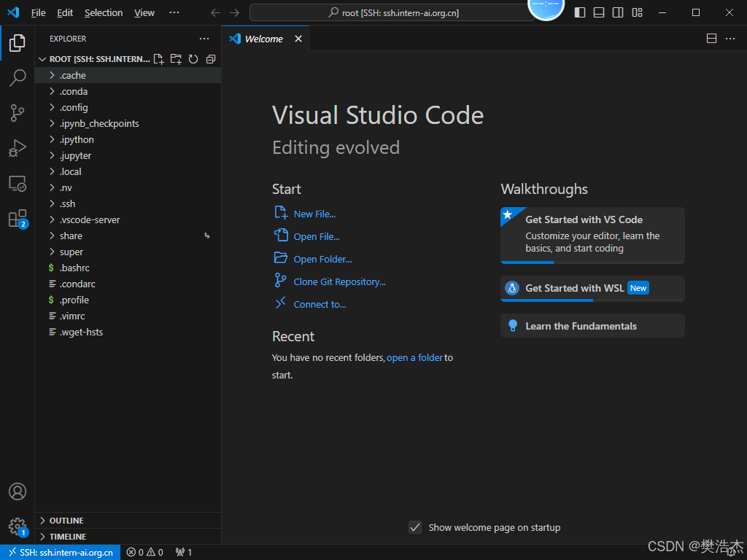
Task: Customize layout icon in title bar
Action: click(637, 13)
